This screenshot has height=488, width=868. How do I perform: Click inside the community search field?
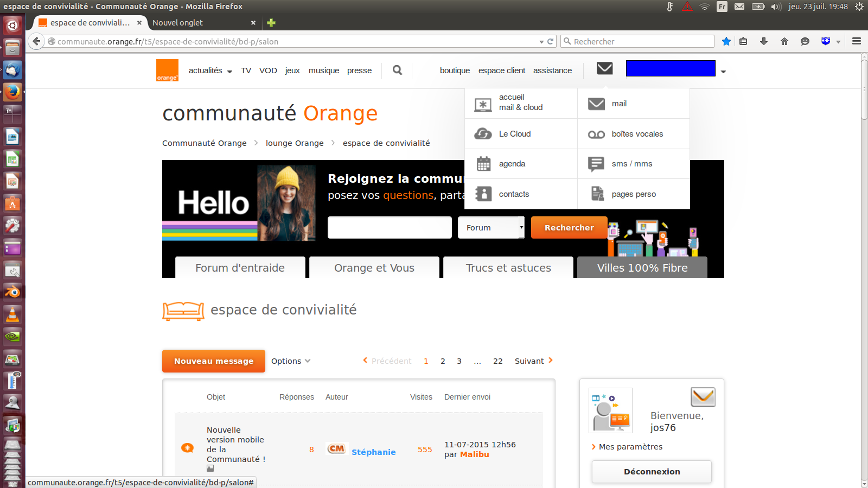(389, 227)
